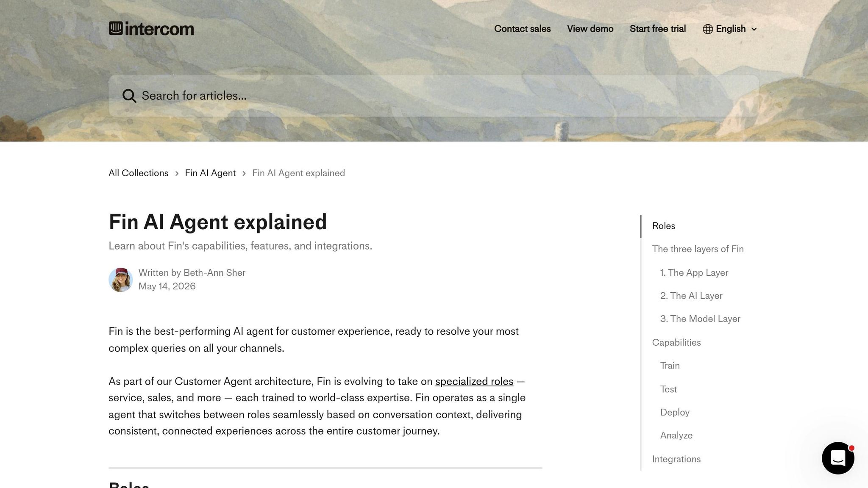
Task: Click Start free trial
Action: point(657,29)
